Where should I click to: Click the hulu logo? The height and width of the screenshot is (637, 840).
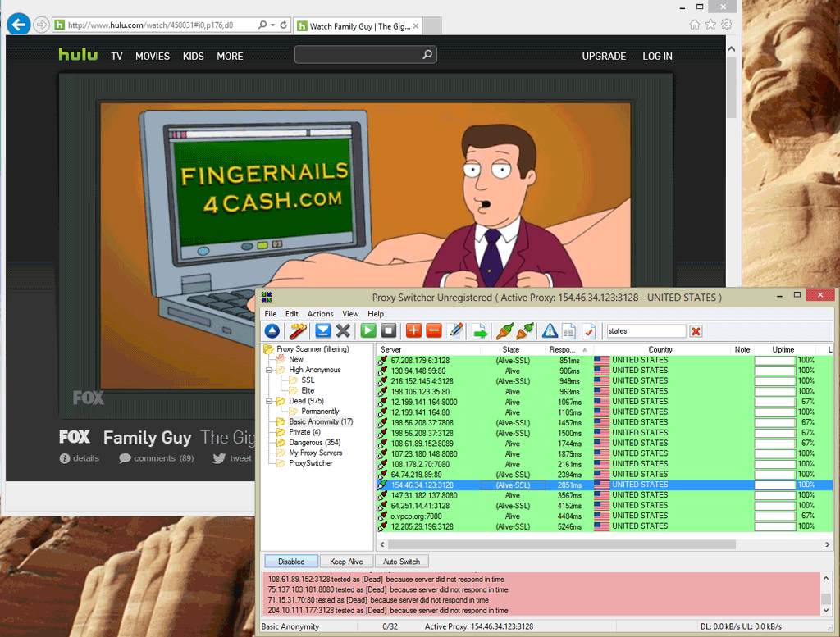point(78,55)
